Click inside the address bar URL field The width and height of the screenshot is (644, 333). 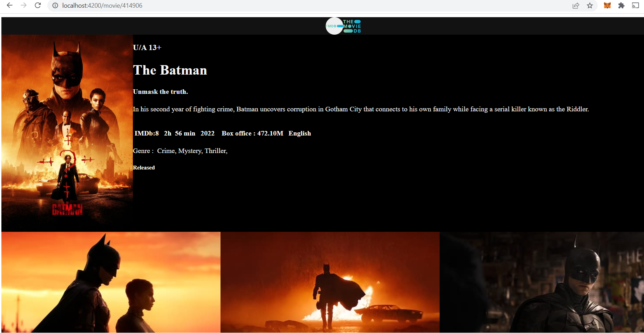click(102, 6)
